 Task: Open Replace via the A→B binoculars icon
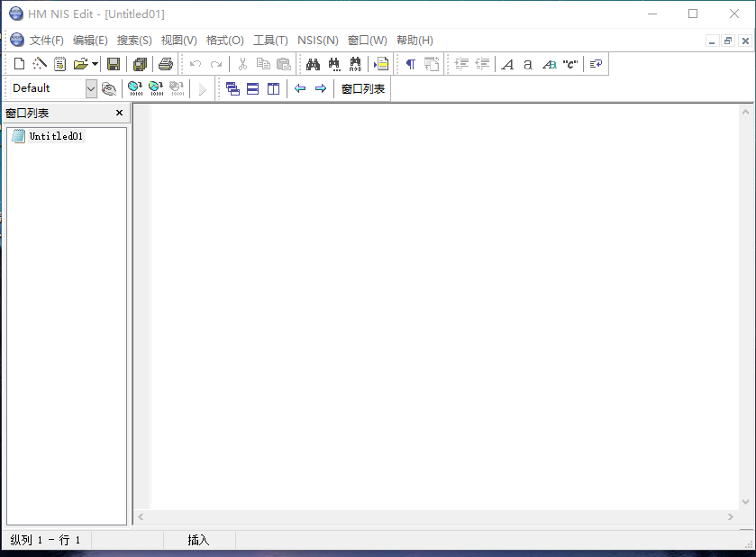pos(355,63)
